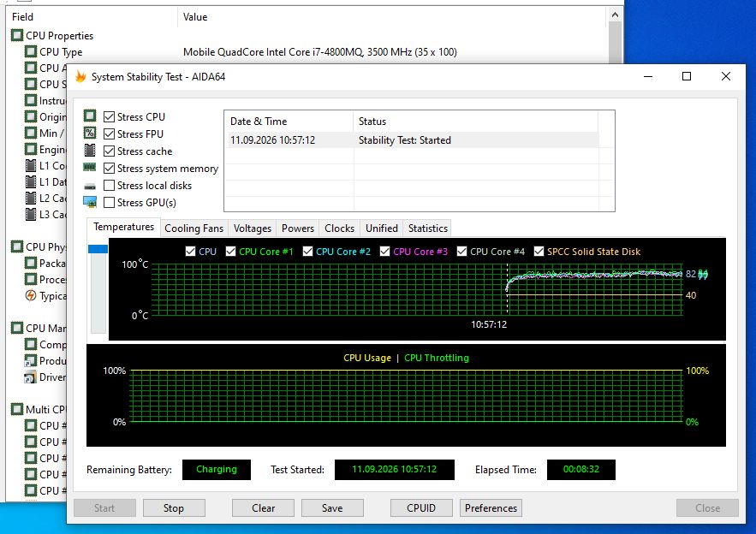Open the Cooling Fans tab
The image size is (756, 534).
tap(193, 228)
